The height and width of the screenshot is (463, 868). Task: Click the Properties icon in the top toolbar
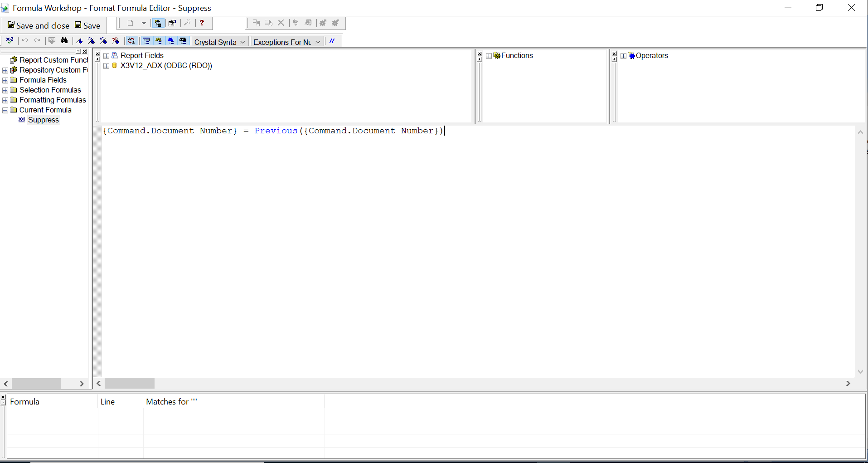pyautogui.click(x=172, y=23)
